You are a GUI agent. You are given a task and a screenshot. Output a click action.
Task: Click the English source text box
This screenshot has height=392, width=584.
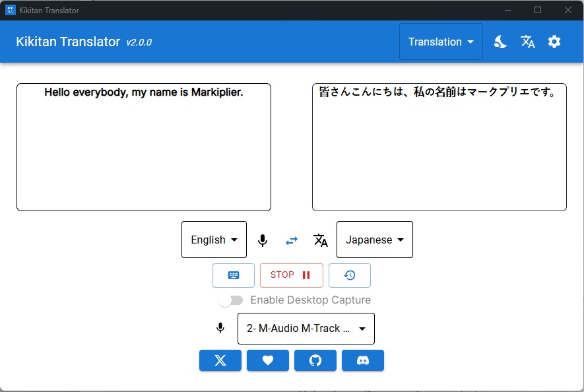click(x=144, y=147)
